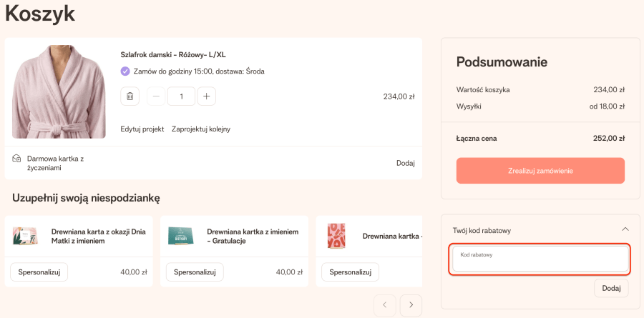Show next products with right arrow
The width and height of the screenshot is (644, 318).
411,305
